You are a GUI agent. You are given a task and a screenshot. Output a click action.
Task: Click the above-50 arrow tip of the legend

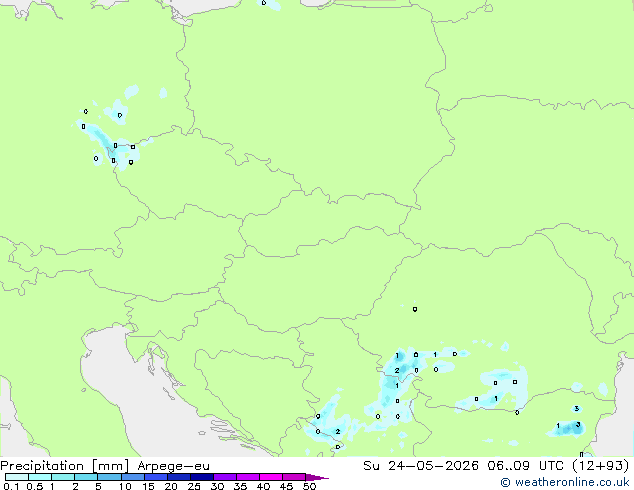pyautogui.click(x=317, y=477)
